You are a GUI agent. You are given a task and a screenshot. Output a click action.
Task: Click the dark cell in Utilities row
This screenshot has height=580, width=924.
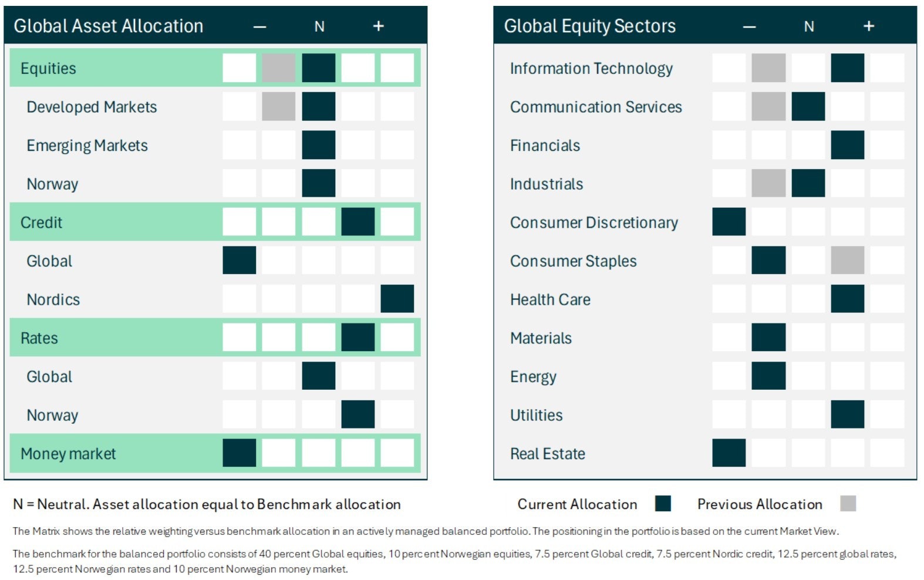(x=847, y=414)
